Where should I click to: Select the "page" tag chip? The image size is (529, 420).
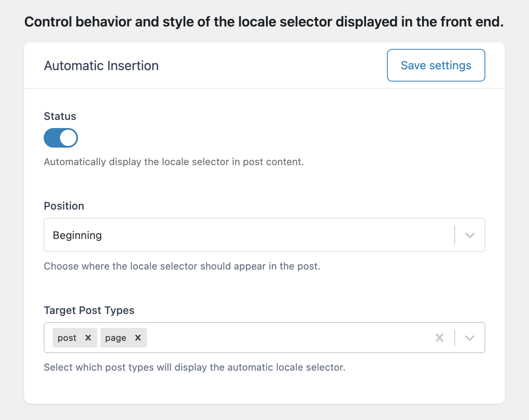pyautogui.click(x=116, y=338)
